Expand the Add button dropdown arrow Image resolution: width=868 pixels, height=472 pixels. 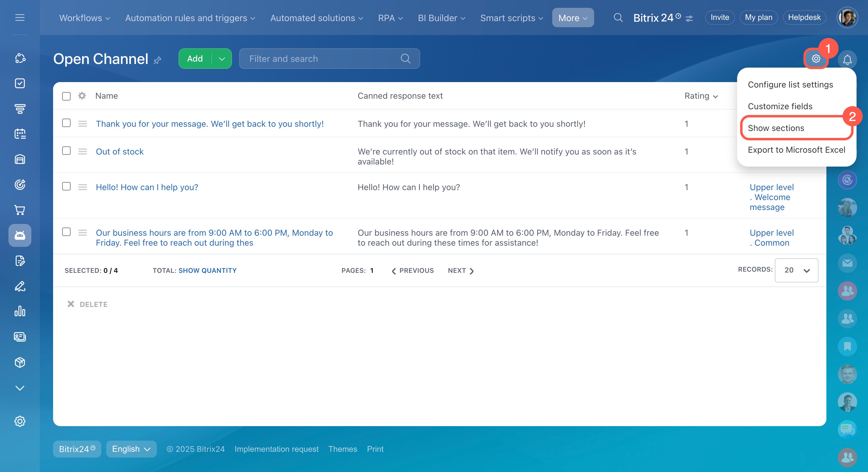click(222, 59)
